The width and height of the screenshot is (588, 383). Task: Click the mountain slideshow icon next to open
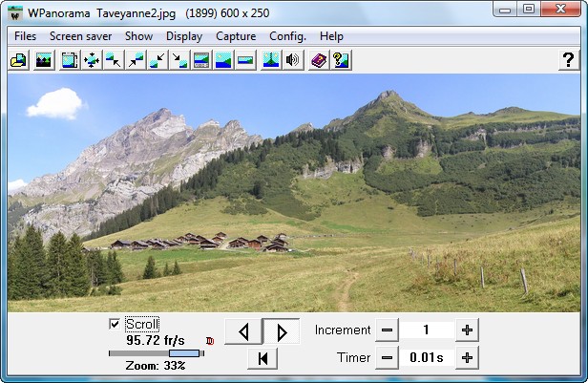point(44,60)
